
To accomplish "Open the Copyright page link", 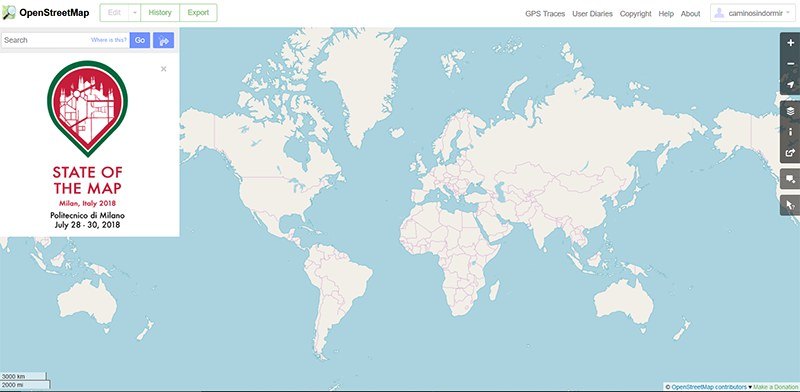I will click(x=635, y=14).
